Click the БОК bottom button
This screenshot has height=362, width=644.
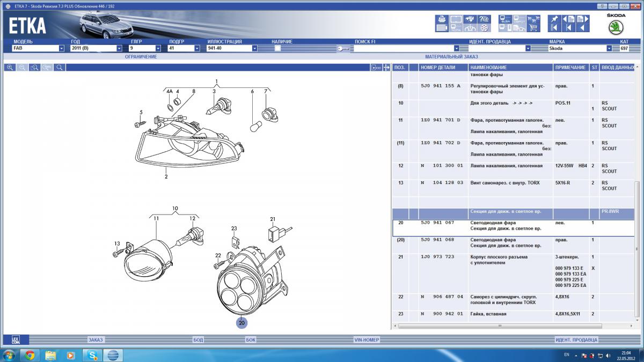click(x=251, y=339)
